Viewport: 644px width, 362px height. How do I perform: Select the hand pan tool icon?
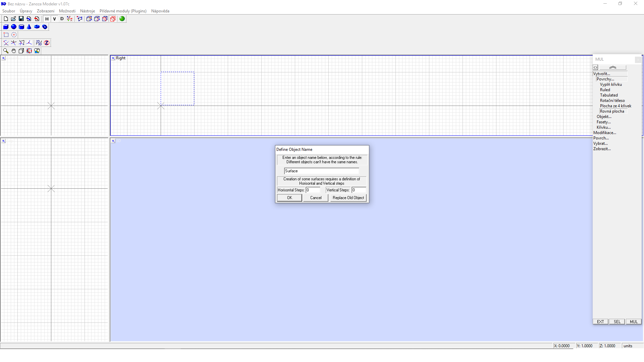coord(13,51)
